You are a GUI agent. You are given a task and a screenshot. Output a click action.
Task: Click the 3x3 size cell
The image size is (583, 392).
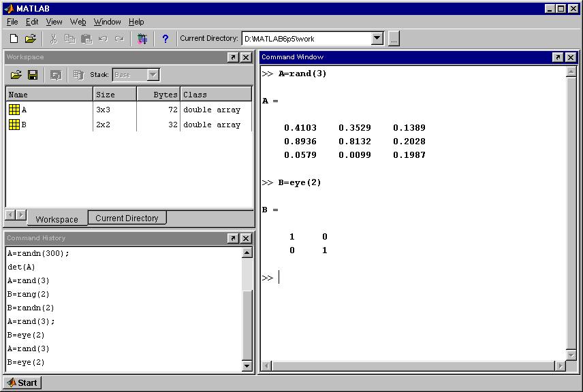pyautogui.click(x=103, y=110)
